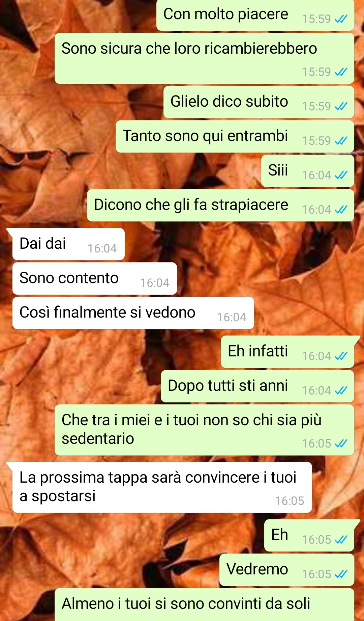This screenshot has height=621, width=364.
Task: Tap blue ticks on 'Eh infatti' message
Action: click(341, 356)
